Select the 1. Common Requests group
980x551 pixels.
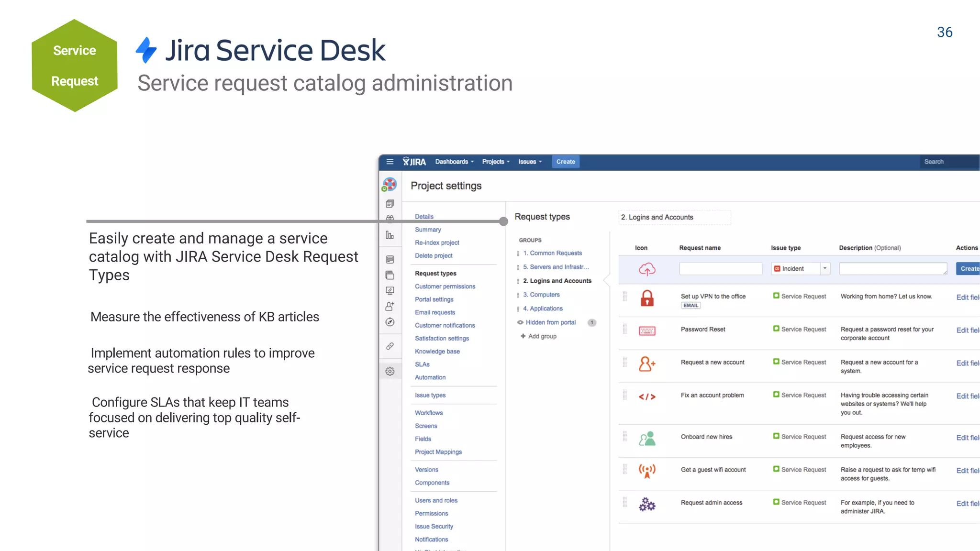(x=552, y=253)
